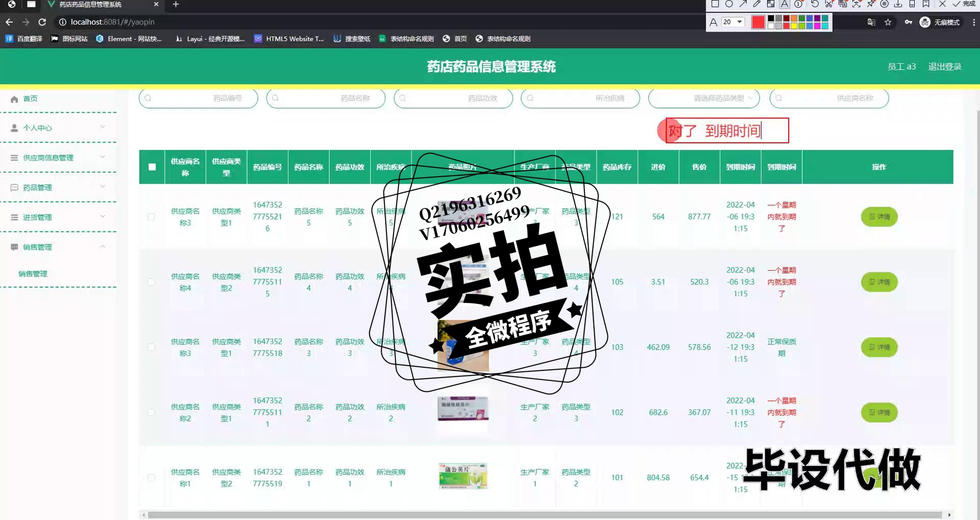
Task: Click the send-to-phone icon
Action: [912, 4]
